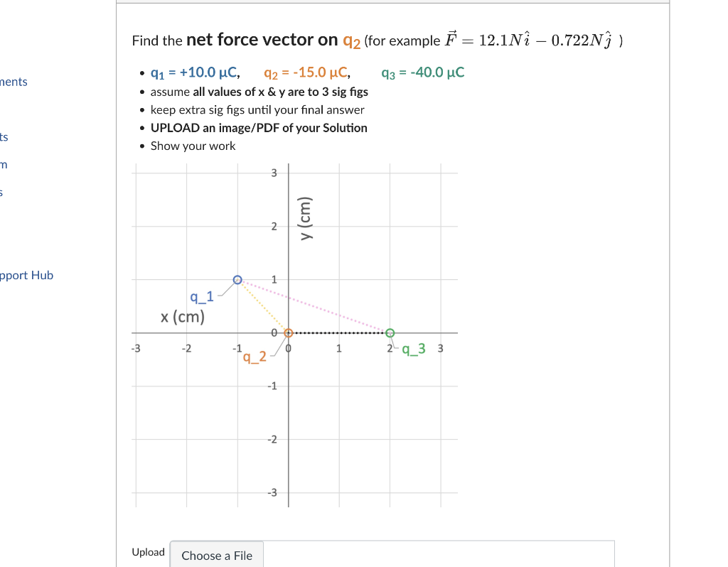This screenshot has width=728, height=567.
Task: Select the orange q_2 charge marker at the origin
Action: 288,332
